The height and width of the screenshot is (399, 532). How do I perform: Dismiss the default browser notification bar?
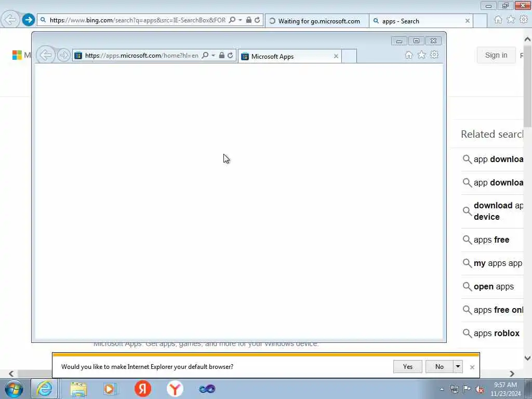[x=472, y=367]
